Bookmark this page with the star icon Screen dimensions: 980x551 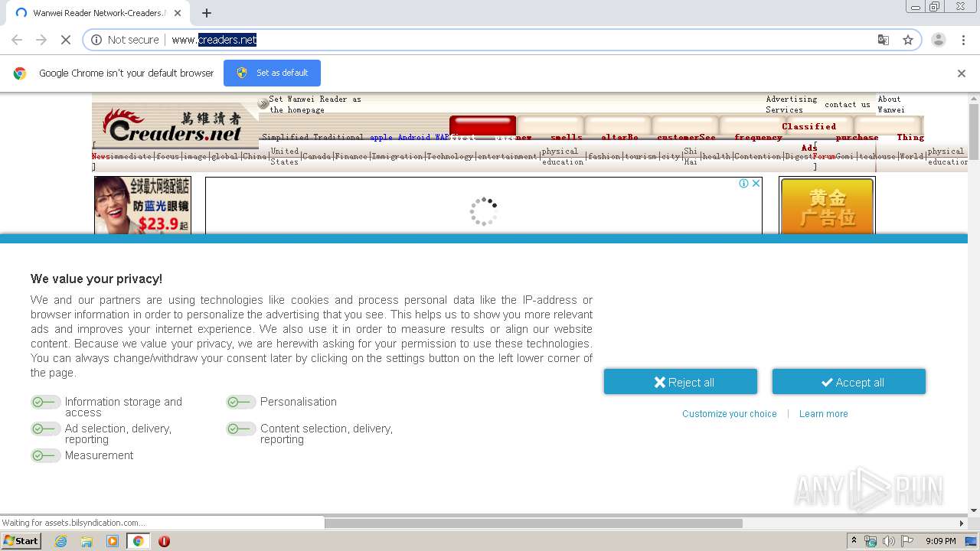[908, 40]
